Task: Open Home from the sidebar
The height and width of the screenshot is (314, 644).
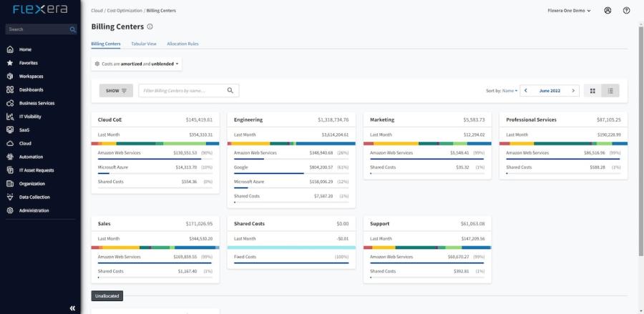Action: (x=25, y=49)
